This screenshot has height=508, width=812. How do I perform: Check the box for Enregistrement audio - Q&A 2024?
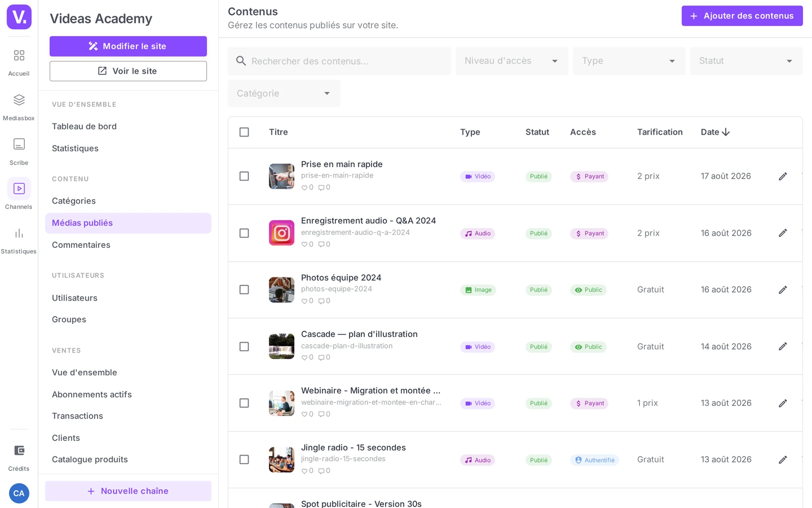244,233
